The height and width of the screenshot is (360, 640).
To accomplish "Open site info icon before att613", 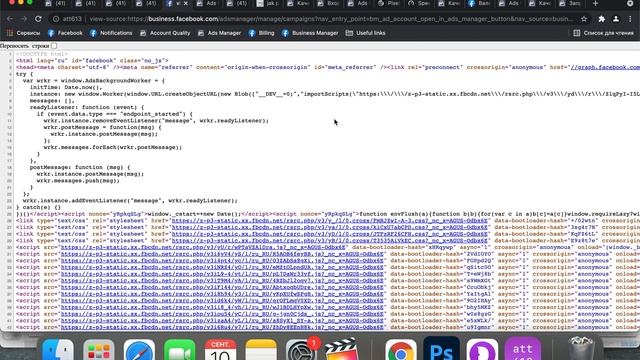I will point(56,19).
